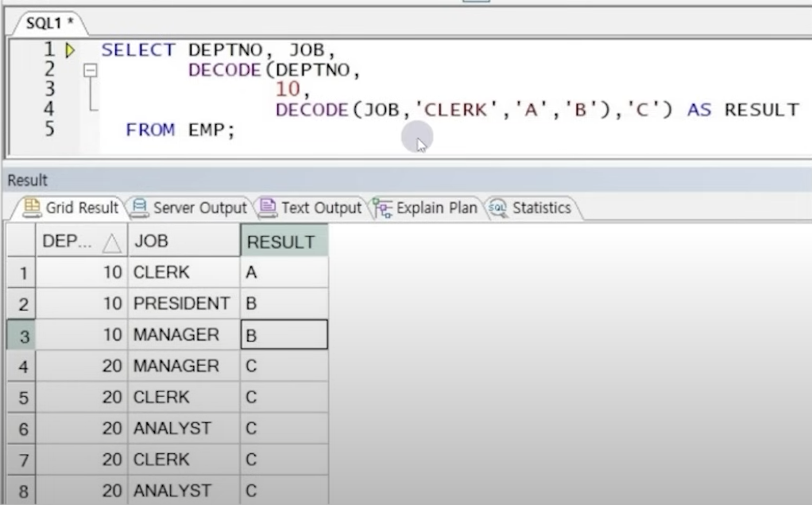Select row number 2 header

point(21,304)
